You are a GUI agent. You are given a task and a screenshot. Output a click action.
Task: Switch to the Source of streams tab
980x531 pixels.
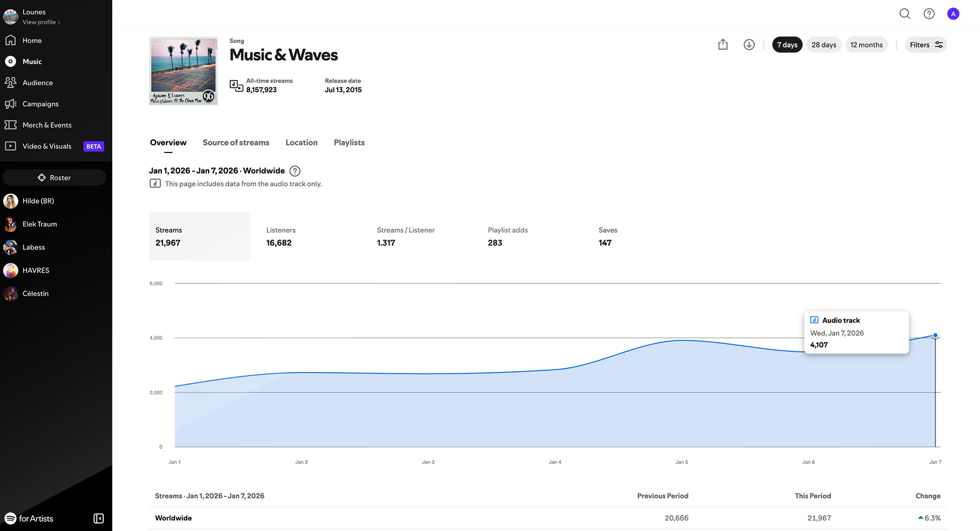tap(236, 143)
